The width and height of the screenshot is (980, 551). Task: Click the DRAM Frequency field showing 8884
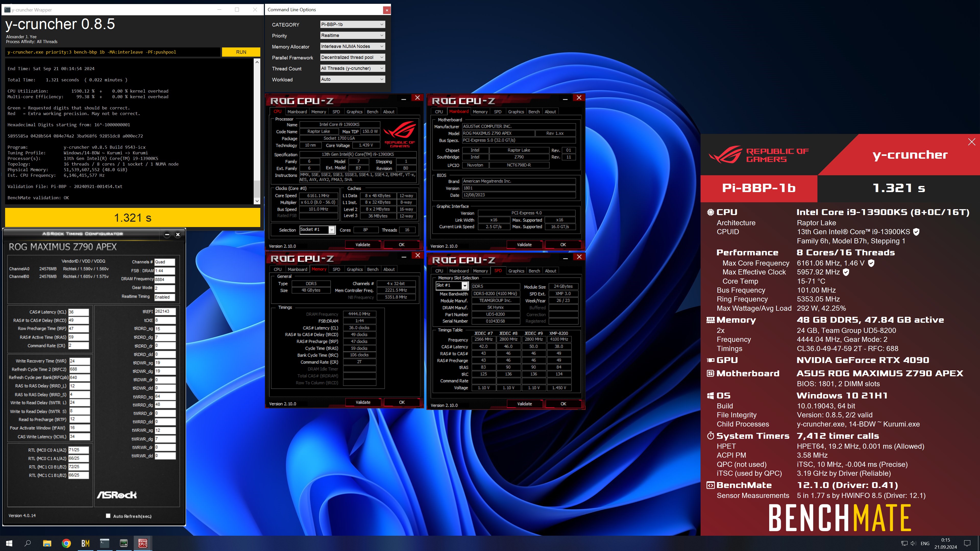164,280
